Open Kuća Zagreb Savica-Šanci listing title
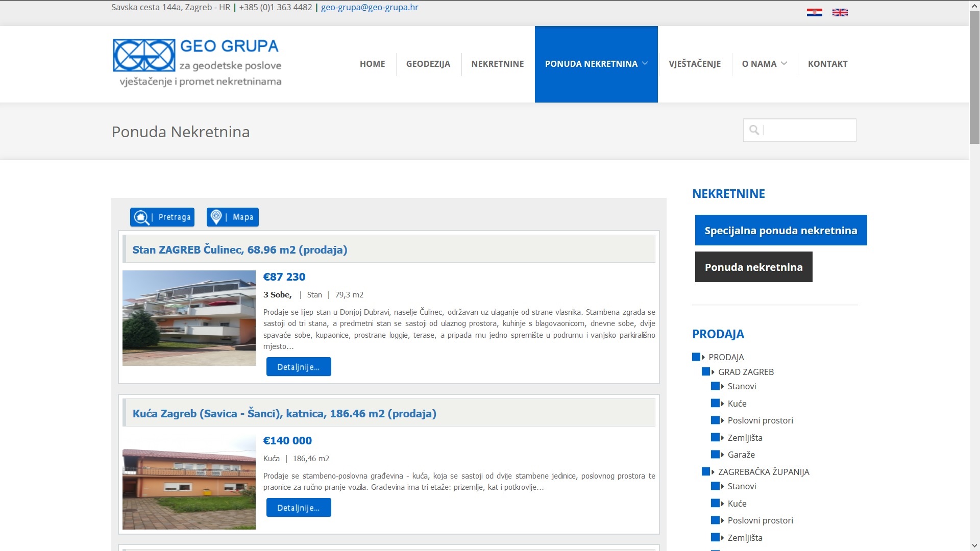980x551 pixels. point(284,414)
